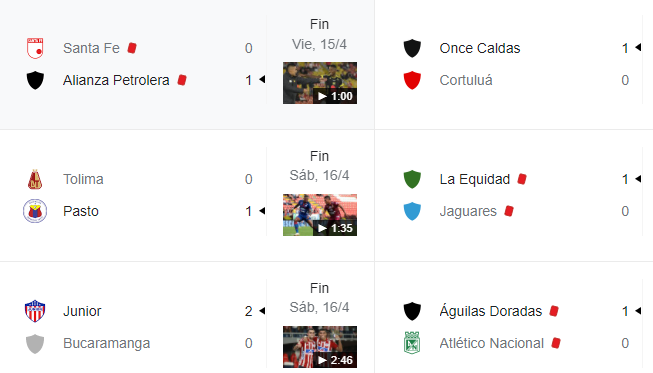Click the Bucaramanga gray shield icon
Image resolution: width=653 pixels, height=373 pixels.
(35, 343)
